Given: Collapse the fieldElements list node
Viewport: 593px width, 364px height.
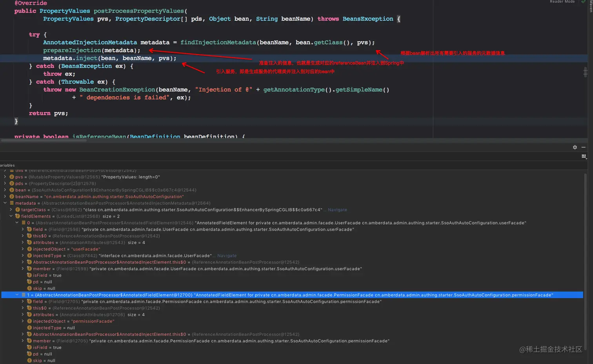Looking at the screenshot, I should [11, 216].
